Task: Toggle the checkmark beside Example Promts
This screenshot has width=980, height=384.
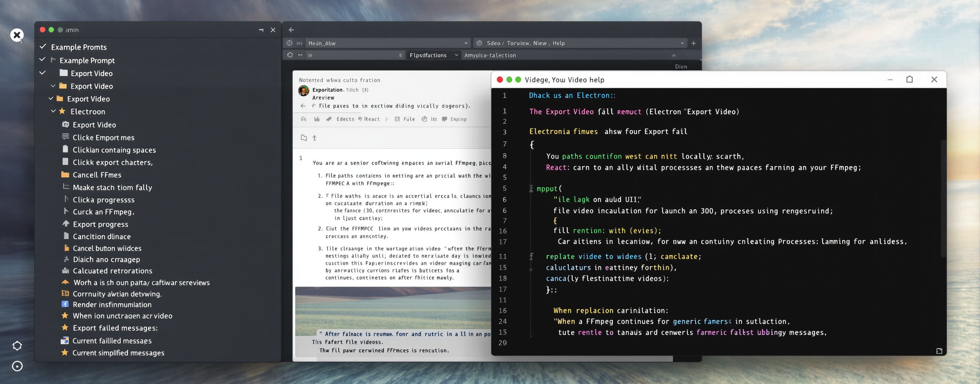Action: pos(43,46)
